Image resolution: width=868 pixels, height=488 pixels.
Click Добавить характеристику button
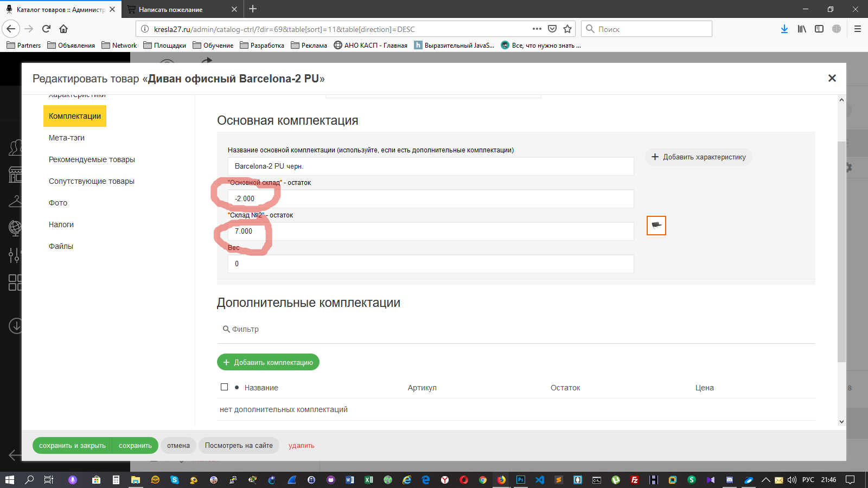point(698,157)
